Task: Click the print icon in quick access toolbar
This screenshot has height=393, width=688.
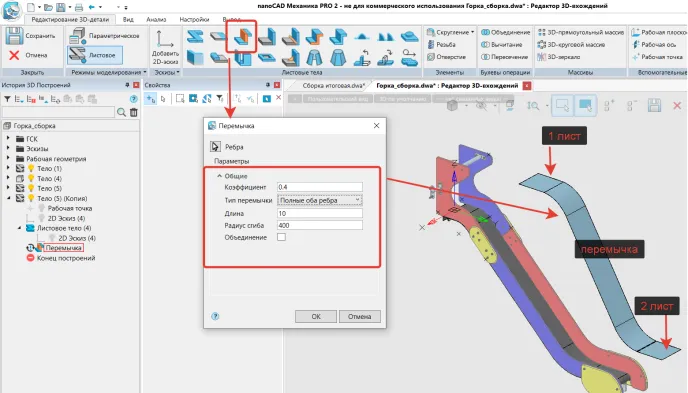Action: pyautogui.click(x=79, y=7)
